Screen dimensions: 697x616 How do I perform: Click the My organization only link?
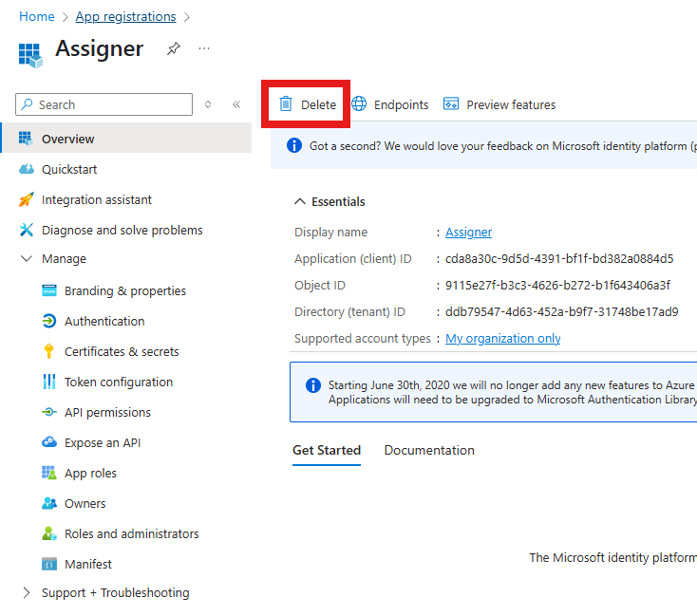point(502,338)
